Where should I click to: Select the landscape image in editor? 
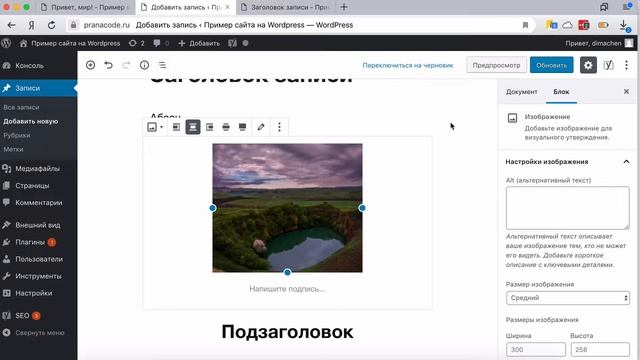[287, 208]
